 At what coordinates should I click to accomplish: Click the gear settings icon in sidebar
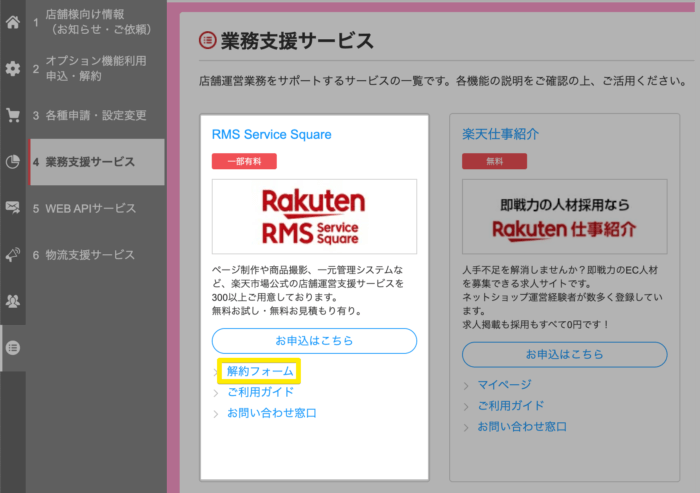12,68
